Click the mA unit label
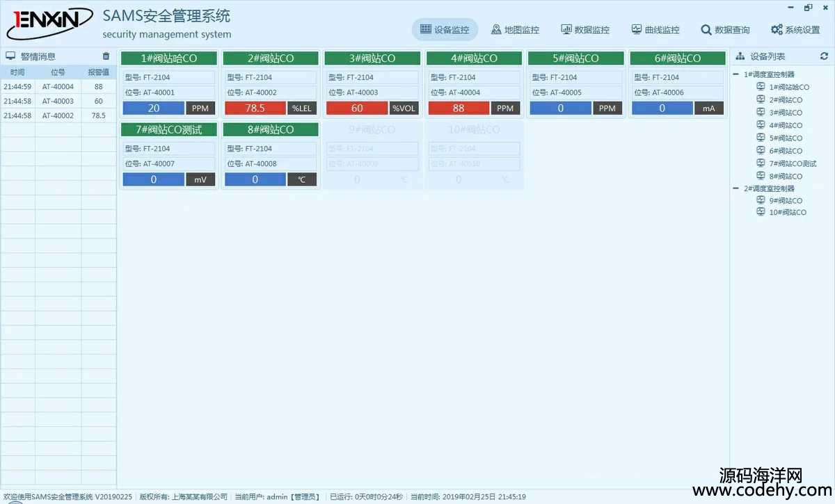 (709, 108)
